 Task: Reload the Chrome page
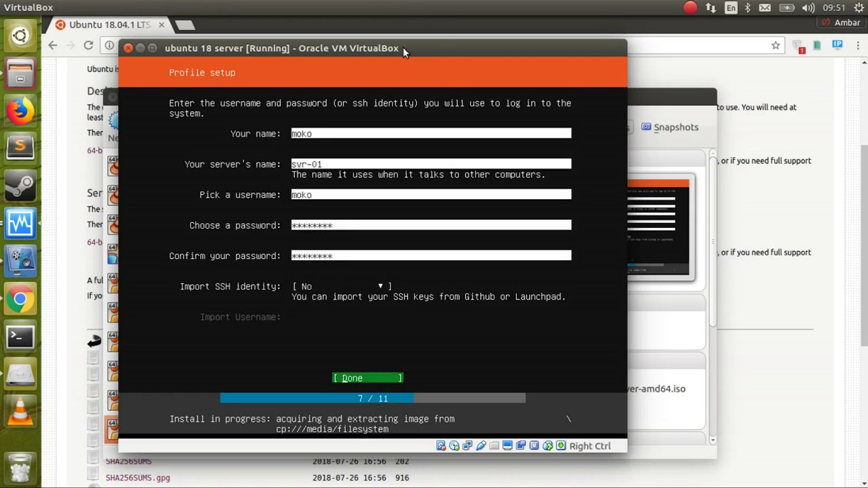(88, 45)
